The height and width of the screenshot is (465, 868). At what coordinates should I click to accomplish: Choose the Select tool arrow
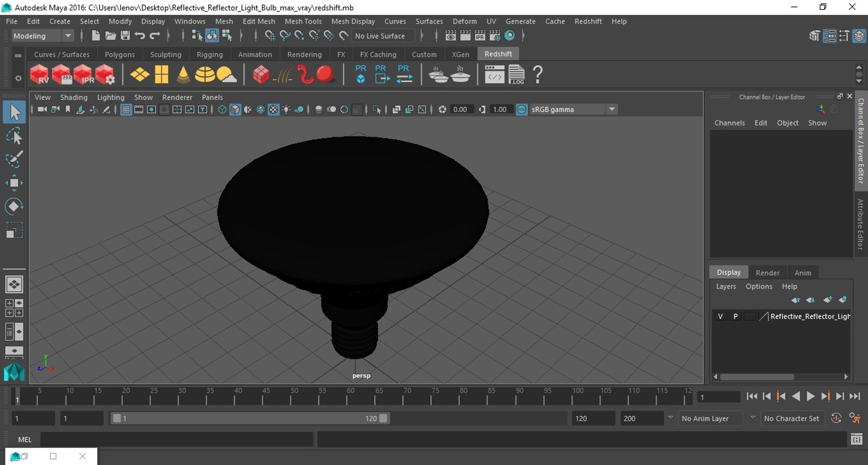click(14, 112)
